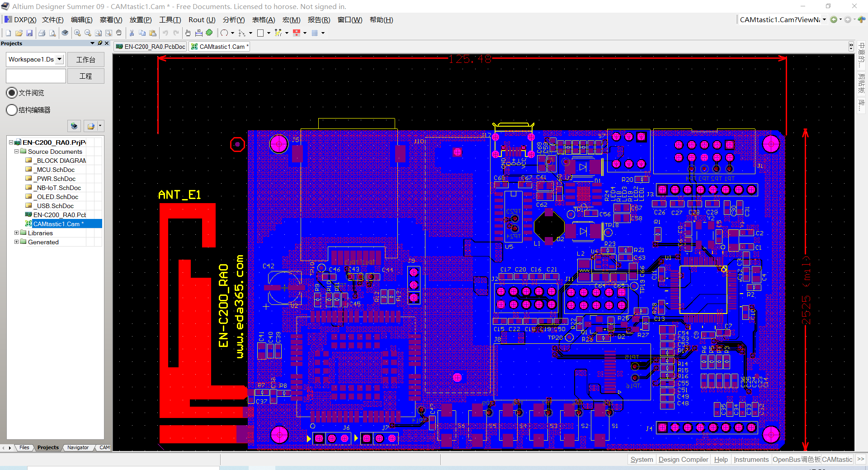The width and height of the screenshot is (868, 470).
Task: Click the green board icon in the toolbar
Action: (209, 33)
